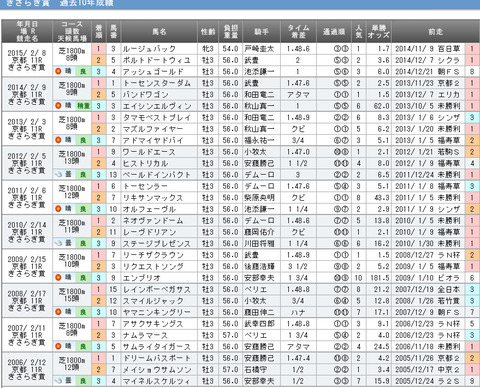Viewport: 480px width, 388px height.
Task: Click the cloudy weather icon in the 2006 race block
Action: point(58,381)
